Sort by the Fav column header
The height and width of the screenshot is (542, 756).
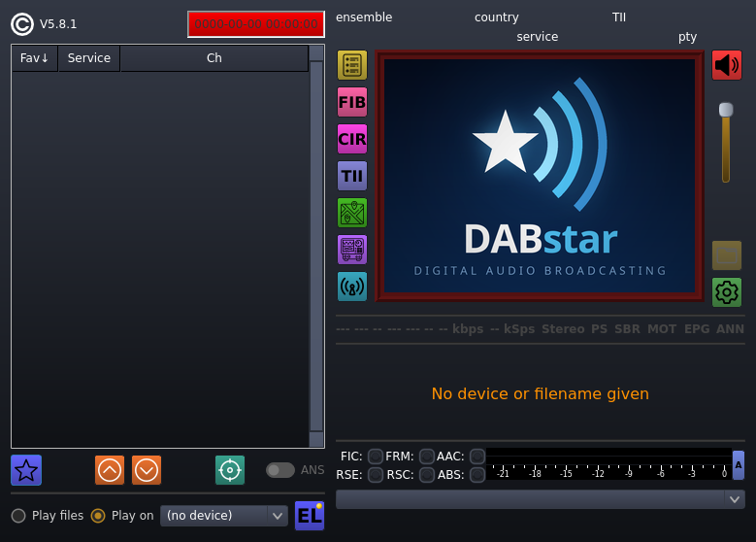point(34,58)
